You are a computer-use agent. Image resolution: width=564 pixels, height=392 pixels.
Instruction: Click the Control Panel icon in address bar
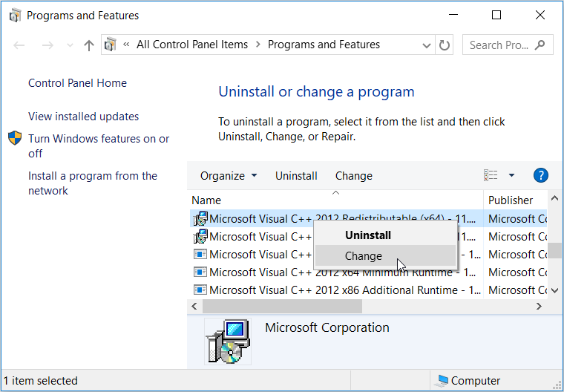[111, 45]
